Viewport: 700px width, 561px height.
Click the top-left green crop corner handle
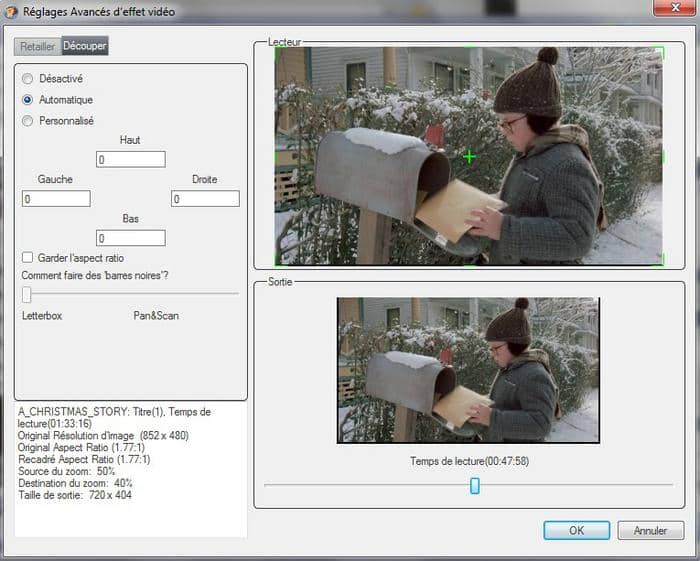pos(278,51)
